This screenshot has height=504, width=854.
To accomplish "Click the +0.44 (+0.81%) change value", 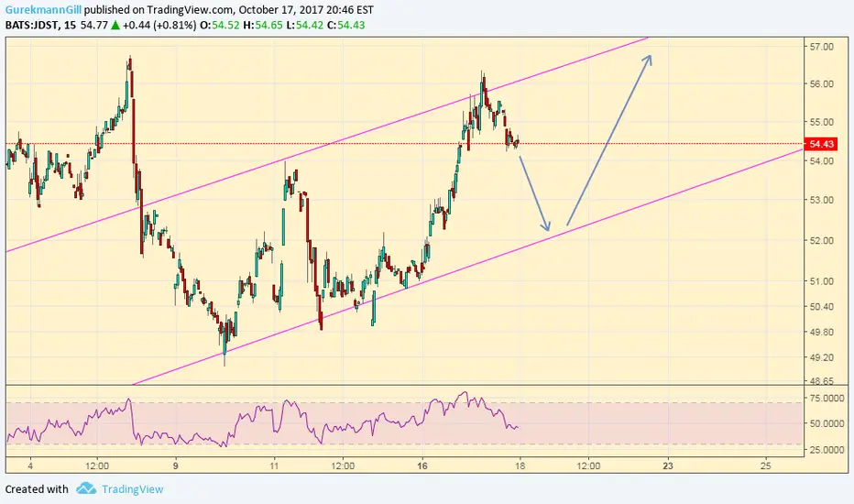I will point(159,25).
